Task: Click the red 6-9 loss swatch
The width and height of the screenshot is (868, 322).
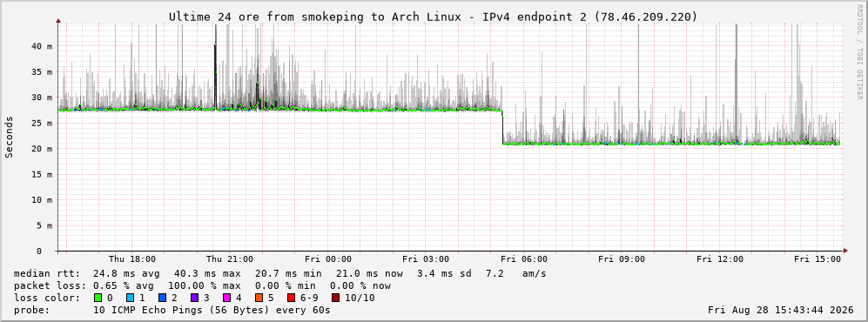Action: (x=290, y=299)
